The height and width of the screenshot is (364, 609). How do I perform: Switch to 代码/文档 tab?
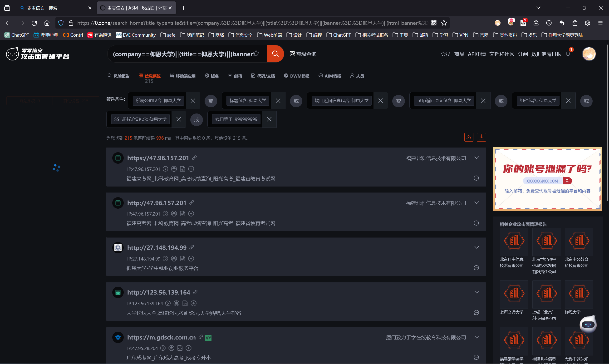click(x=263, y=76)
